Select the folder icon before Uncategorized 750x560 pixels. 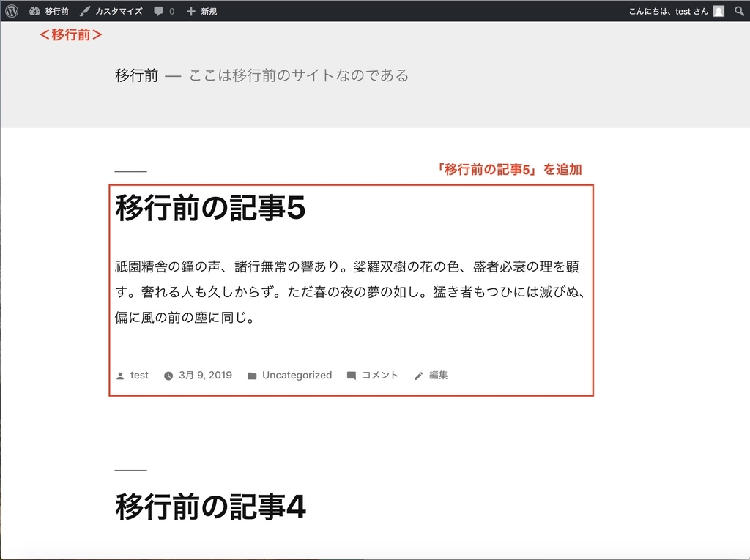click(251, 375)
